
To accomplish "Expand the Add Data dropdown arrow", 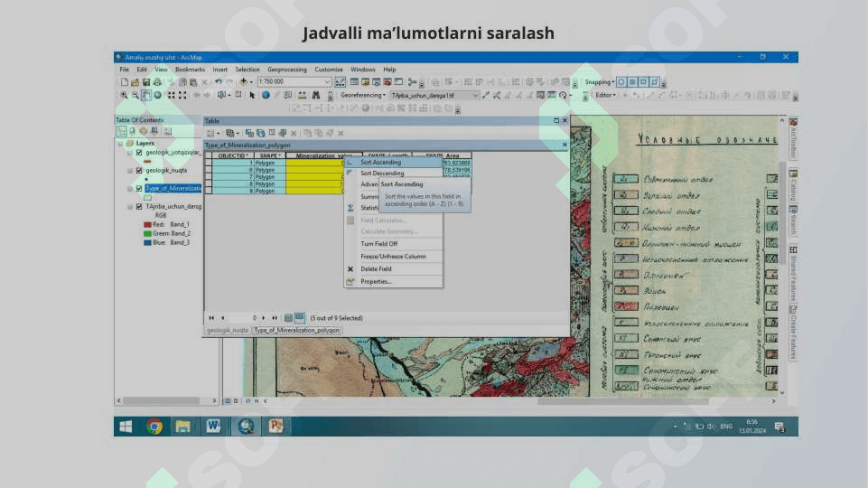I will tap(251, 82).
